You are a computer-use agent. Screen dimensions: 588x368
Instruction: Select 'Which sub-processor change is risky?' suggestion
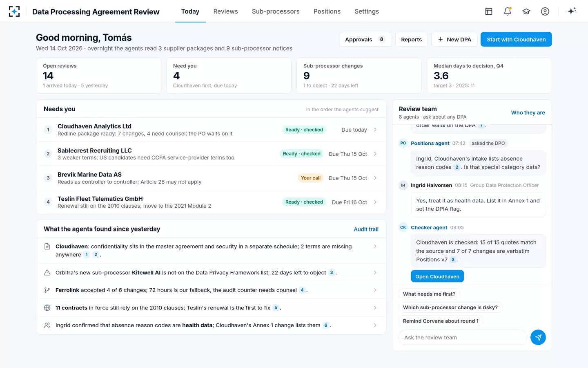click(x=450, y=307)
